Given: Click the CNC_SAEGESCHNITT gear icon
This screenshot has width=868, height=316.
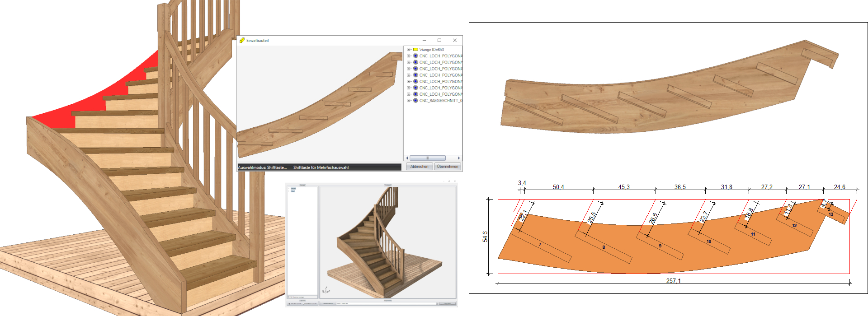Looking at the screenshot, I should tap(415, 101).
